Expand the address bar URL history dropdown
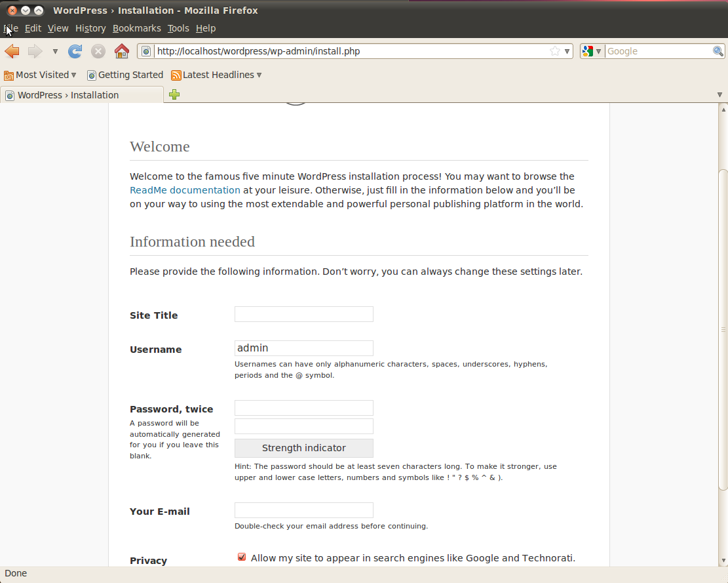728x583 pixels. (567, 52)
